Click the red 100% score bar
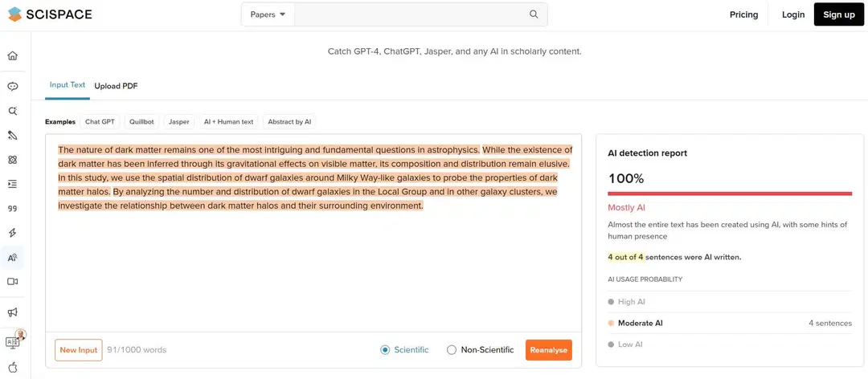The height and width of the screenshot is (379, 868). (x=729, y=194)
